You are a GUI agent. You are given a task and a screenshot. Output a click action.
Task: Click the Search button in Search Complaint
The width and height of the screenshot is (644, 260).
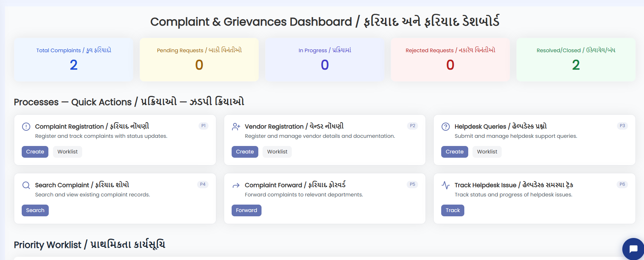point(35,210)
